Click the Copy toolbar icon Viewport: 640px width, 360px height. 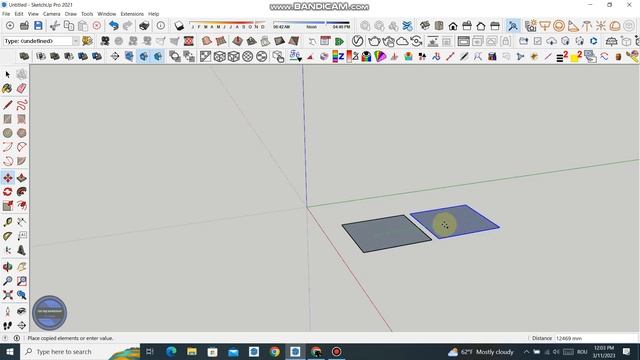(69, 26)
